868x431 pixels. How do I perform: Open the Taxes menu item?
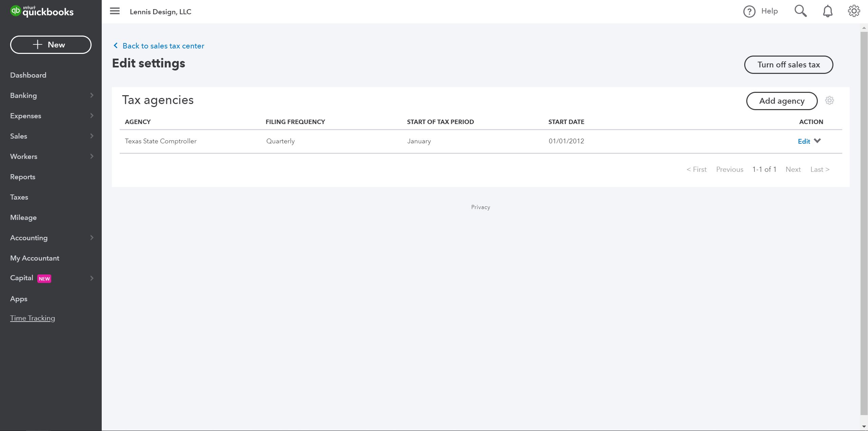point(19,197)
